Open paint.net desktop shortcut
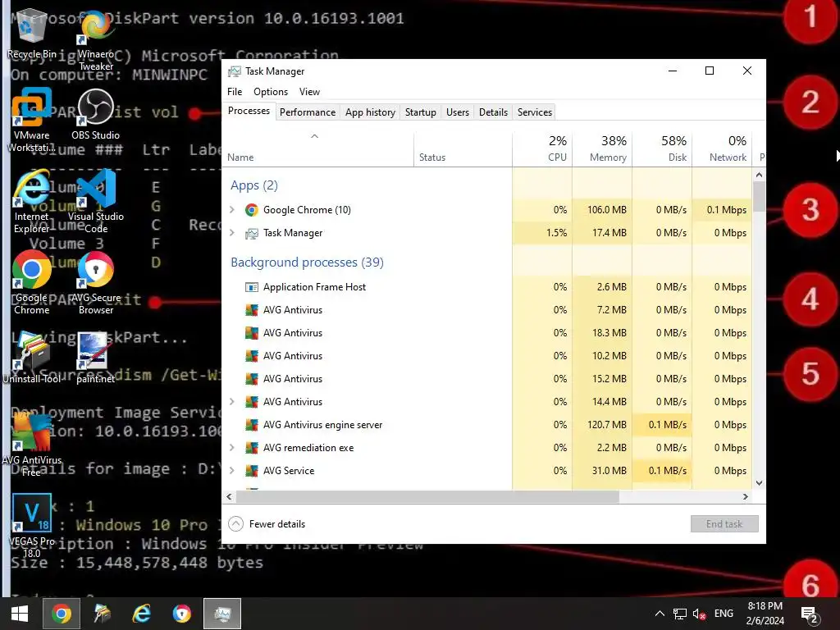Viewport: 840px width, 630px height. point(96,358)
